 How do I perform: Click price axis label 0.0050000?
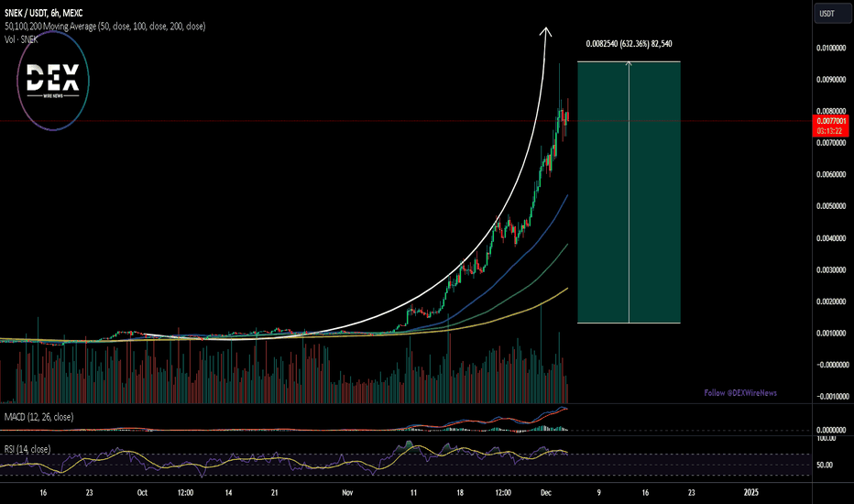tap(831, 206)
